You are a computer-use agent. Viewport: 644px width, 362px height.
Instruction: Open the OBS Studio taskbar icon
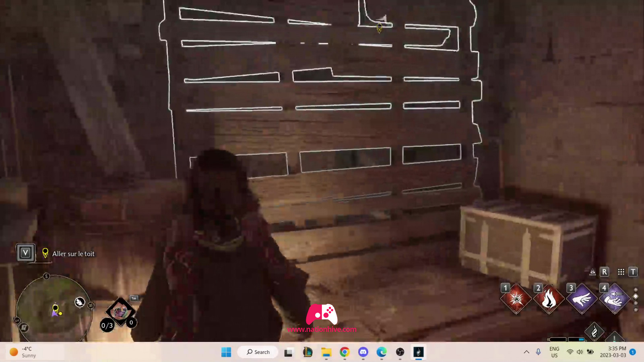[x=400, y=352]
